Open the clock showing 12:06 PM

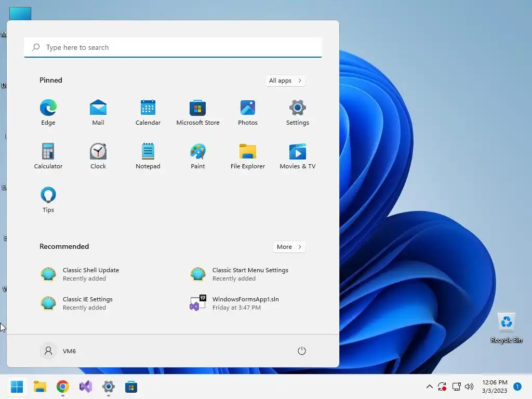495,387
